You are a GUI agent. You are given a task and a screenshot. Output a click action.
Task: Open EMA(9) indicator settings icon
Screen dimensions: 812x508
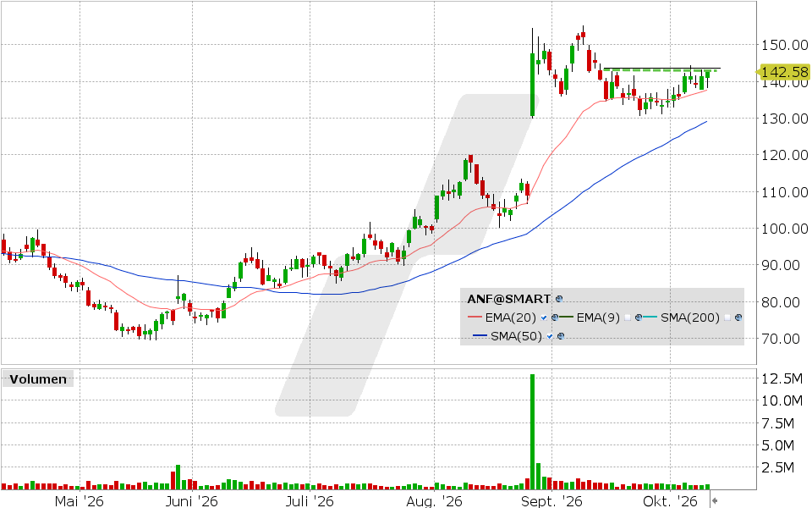point(638,317)
